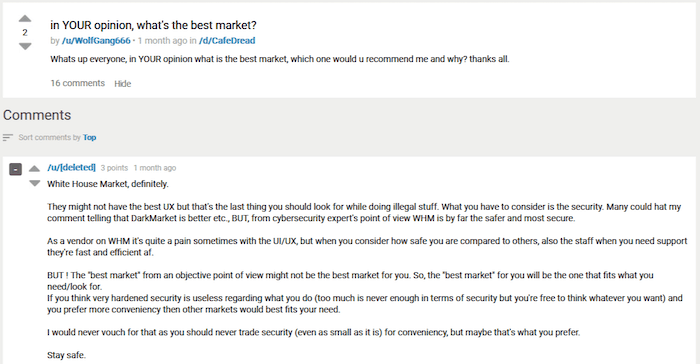This screenshot has height=364, width=700.
Task: Hide this post using Hide
Action: coord(122,84)
